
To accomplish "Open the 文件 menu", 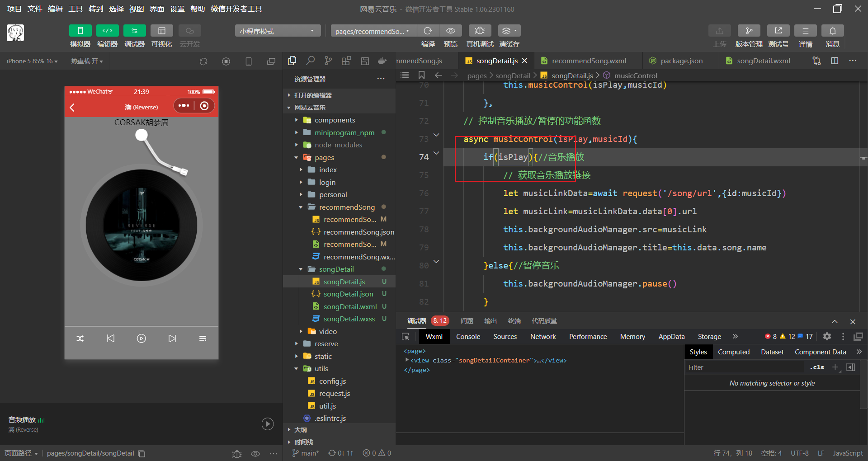I will [x=35, y=9].
